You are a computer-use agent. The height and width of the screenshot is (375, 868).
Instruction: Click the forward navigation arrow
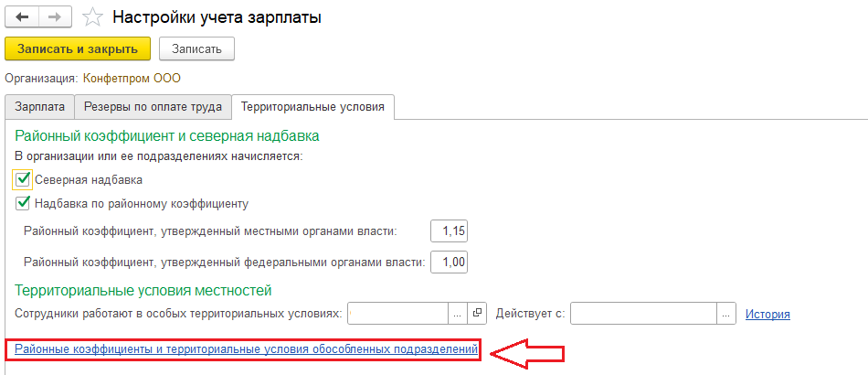[54, 16]
